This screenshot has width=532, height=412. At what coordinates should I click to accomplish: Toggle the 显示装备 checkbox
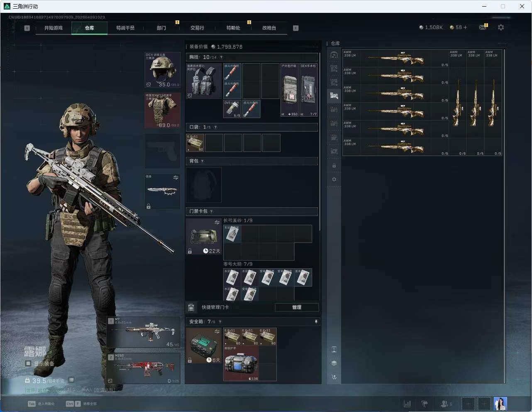[28, 363]
